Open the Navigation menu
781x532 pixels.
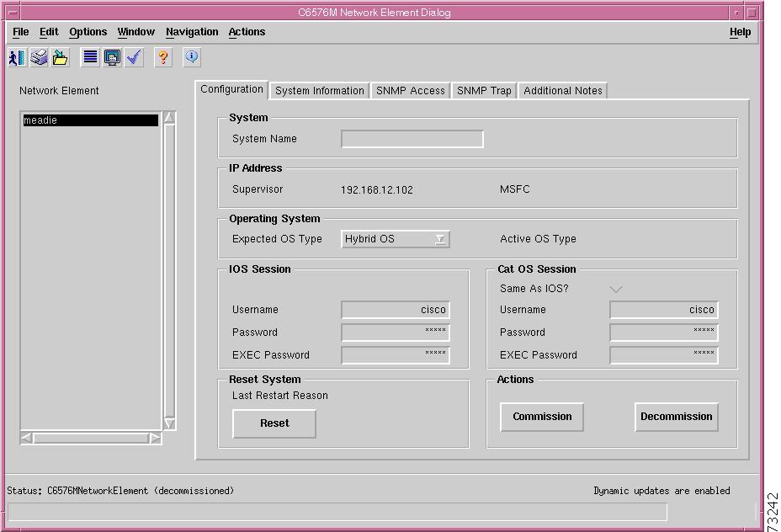point(192,32)
